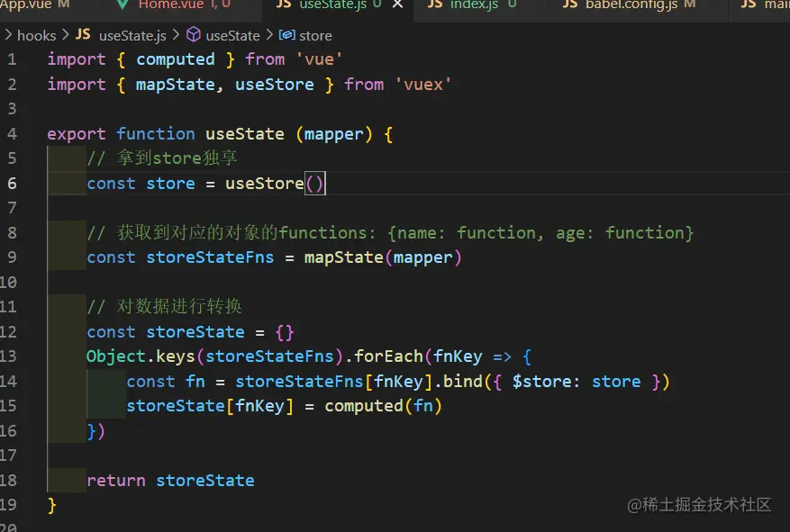Click 'export' keyword on line 4

point(77,134)
